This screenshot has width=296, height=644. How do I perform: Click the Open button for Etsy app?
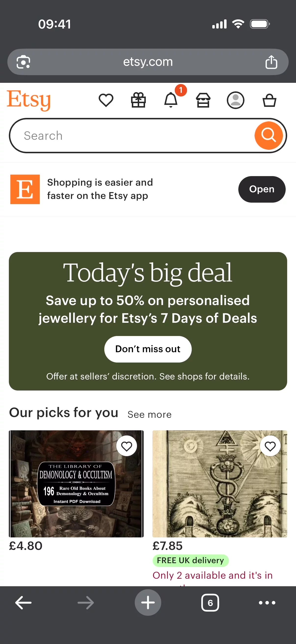click(x=262, y=189)
